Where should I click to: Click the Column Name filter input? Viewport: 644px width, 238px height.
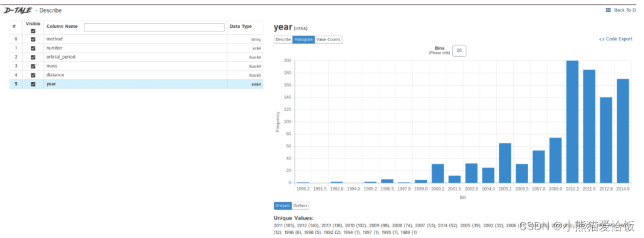click(154, 27)
